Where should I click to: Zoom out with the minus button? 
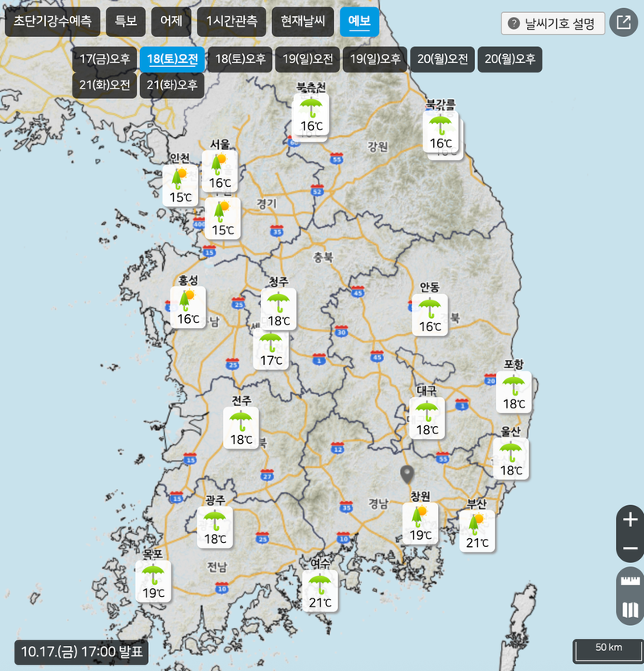[x=630, y=549]
